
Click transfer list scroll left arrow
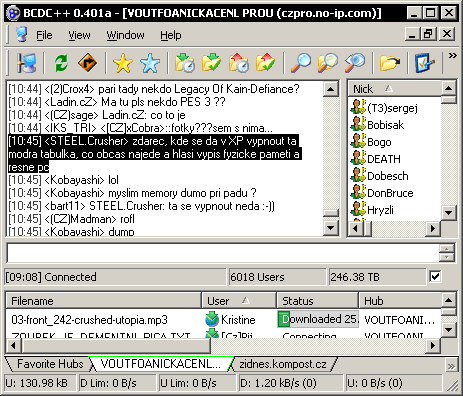[x=14, y=345]
